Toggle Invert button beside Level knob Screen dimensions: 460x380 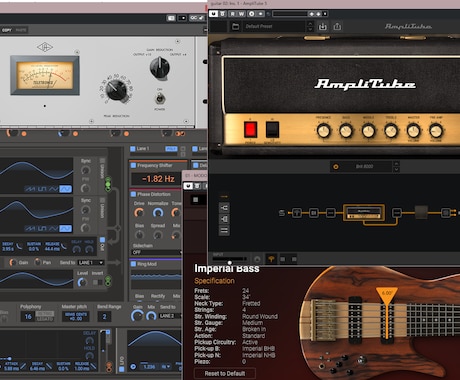(x=98, y=282)
